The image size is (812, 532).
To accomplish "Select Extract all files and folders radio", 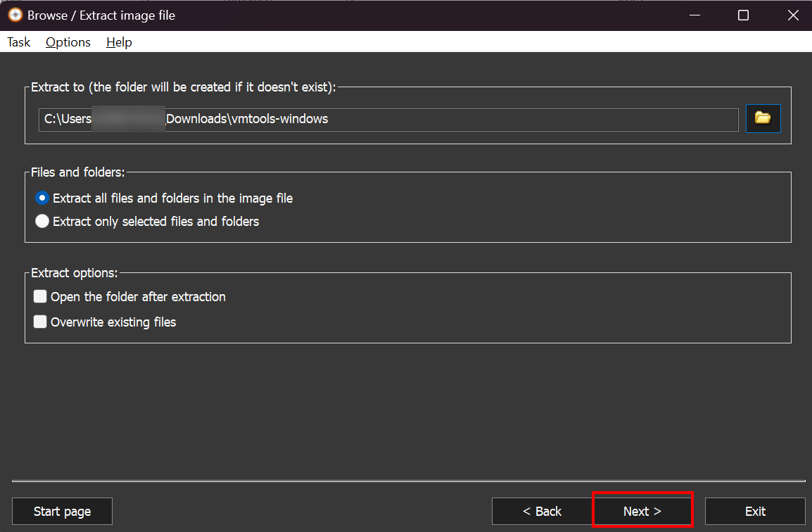I will click(42, 198).
